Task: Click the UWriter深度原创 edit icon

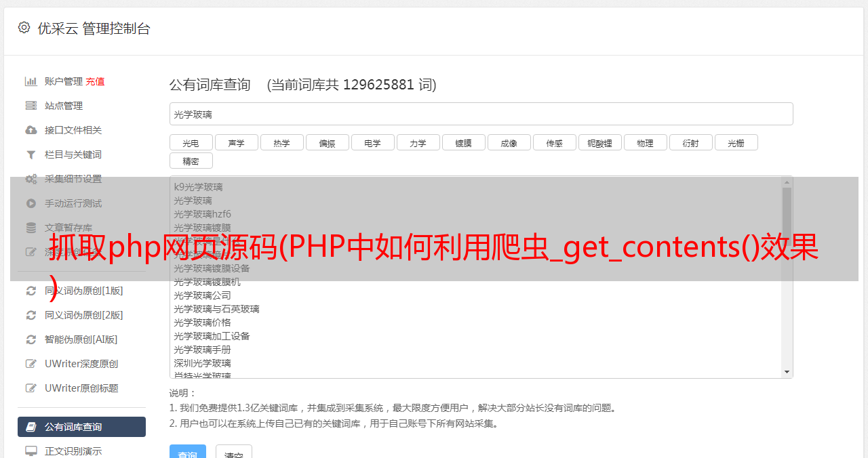Action: click(x=31, y=364)
